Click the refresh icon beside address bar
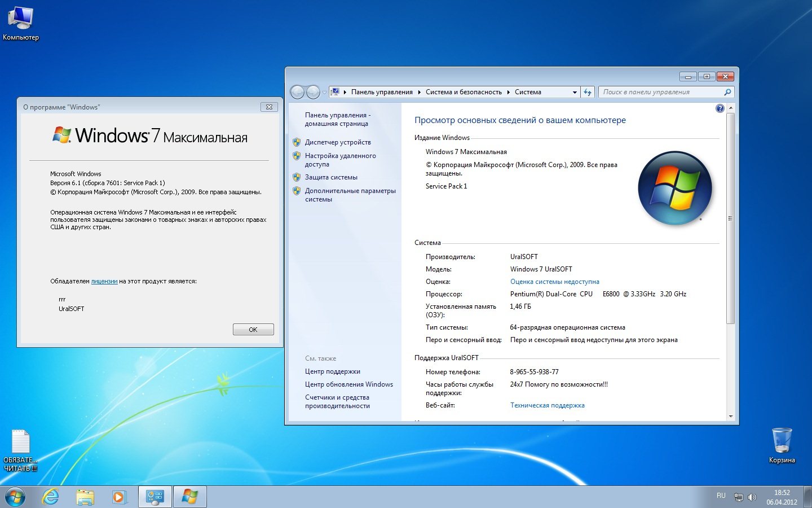The image size is (812, 508). (x=588, y=92)
